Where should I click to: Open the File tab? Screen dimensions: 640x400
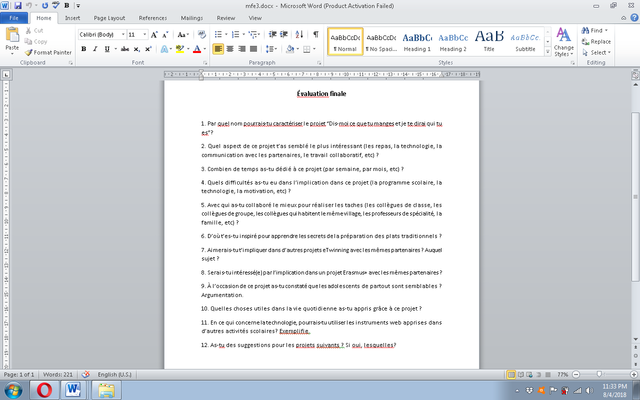pos(14,18)
